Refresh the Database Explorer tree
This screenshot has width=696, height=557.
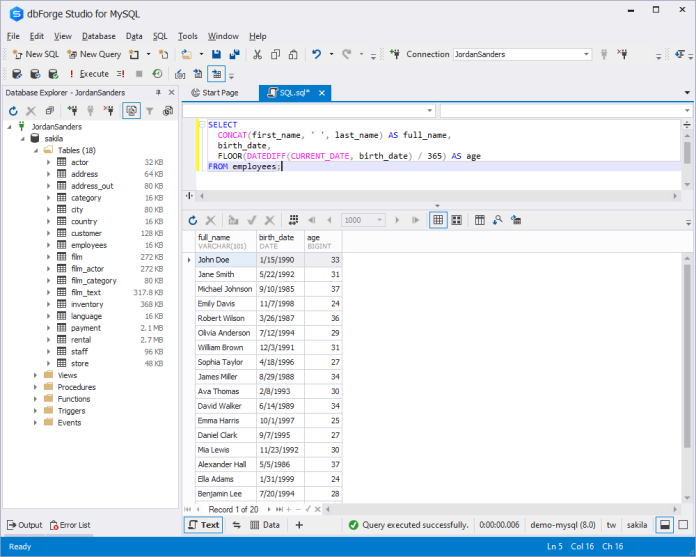[x=13, y=111]
